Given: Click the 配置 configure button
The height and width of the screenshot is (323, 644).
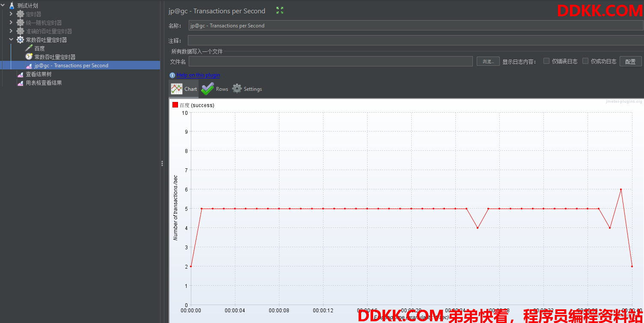Looking at the screenshot, I should pyautogui.click(x=631, y=61).
